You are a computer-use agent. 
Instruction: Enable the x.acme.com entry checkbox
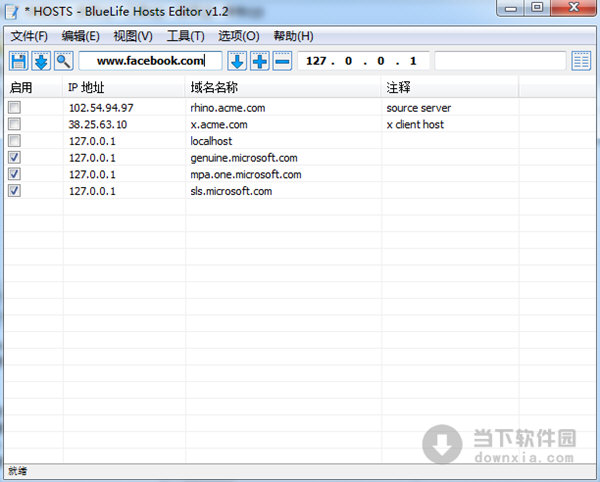[15, 124]
